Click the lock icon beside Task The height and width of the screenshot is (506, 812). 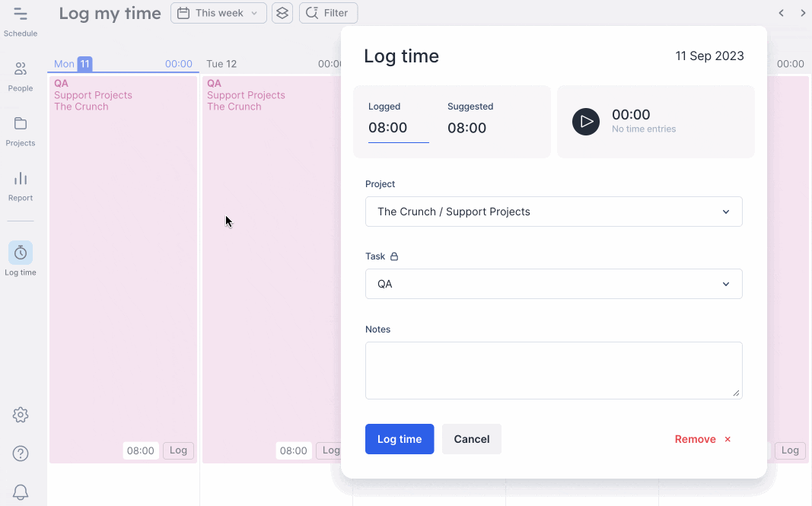click(x=395, y=256)
